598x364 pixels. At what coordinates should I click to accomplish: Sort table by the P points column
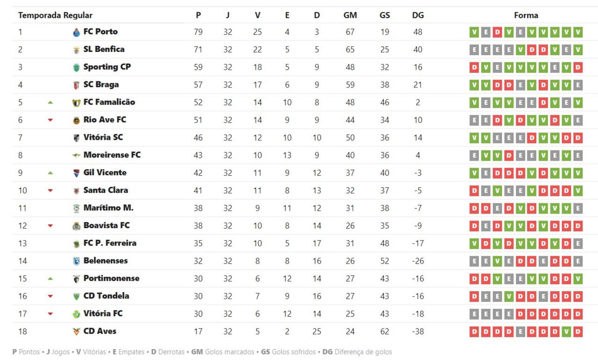(x=198, y=15)
